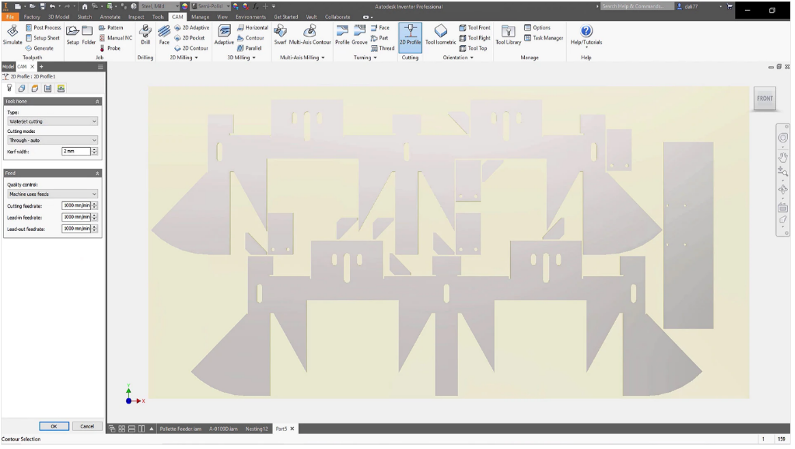Click the Simulate toolpath icon
This screenshot has height=449, width=795.
pos(12,34)
